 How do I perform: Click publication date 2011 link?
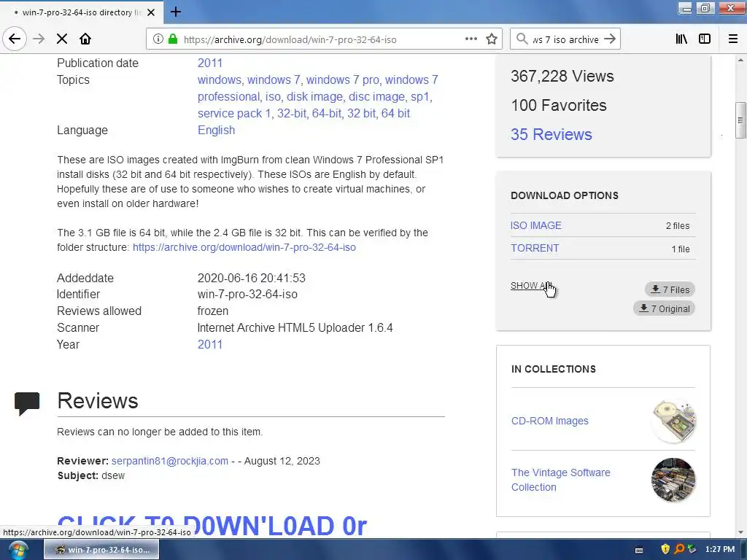pyautogui.click(x=210, y=63)
